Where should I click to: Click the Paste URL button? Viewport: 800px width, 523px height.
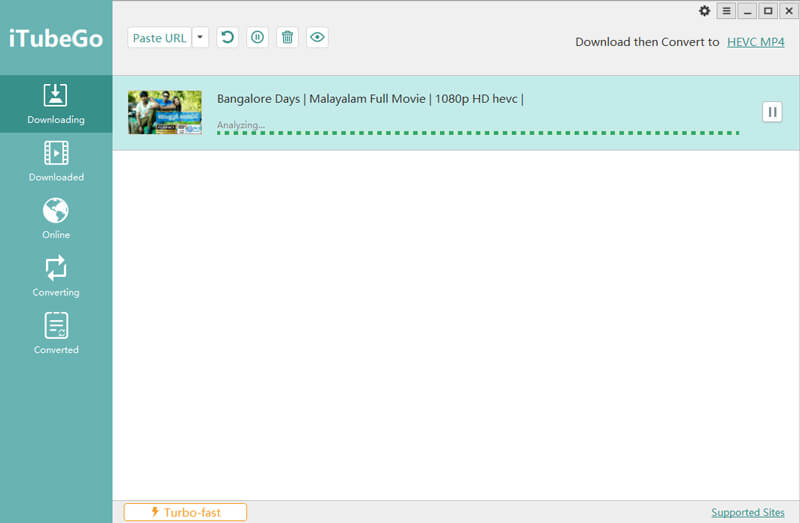click(x=159, y=38)
